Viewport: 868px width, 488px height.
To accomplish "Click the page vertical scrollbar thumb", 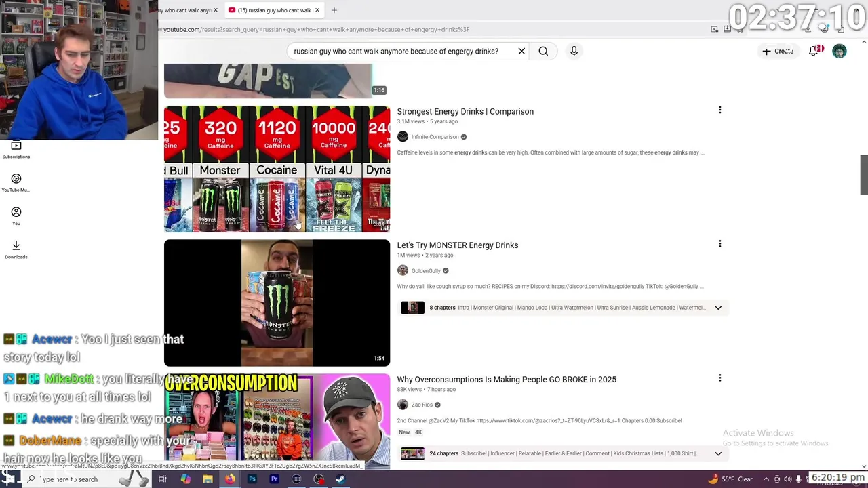I will click(863, 174).
